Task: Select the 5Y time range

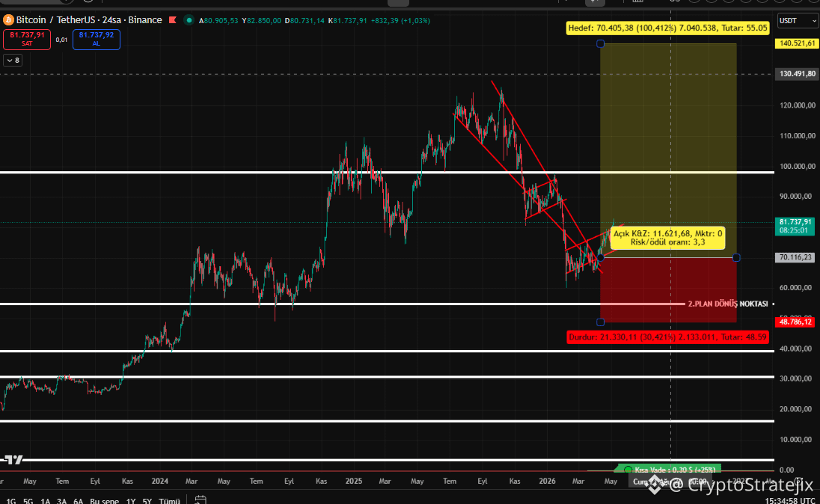Action: tap(147, 501)
